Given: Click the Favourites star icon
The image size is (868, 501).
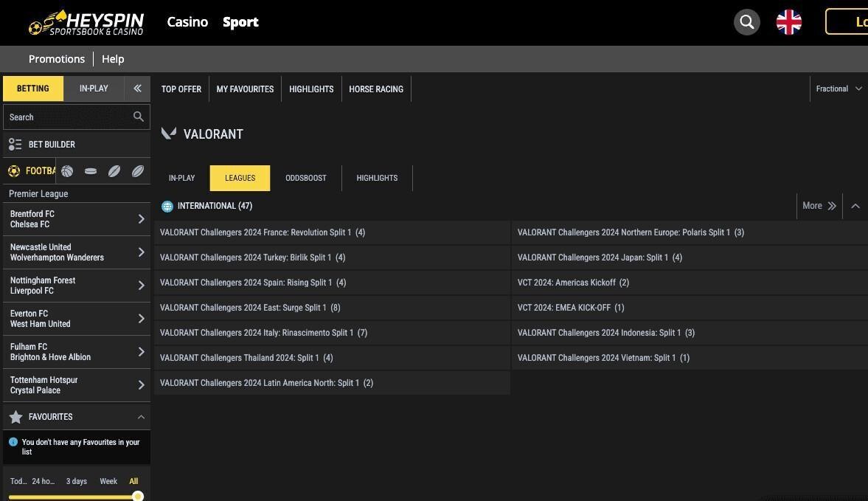Looking at the screenshot, I should pyautogui.click(x=15, y=417).
